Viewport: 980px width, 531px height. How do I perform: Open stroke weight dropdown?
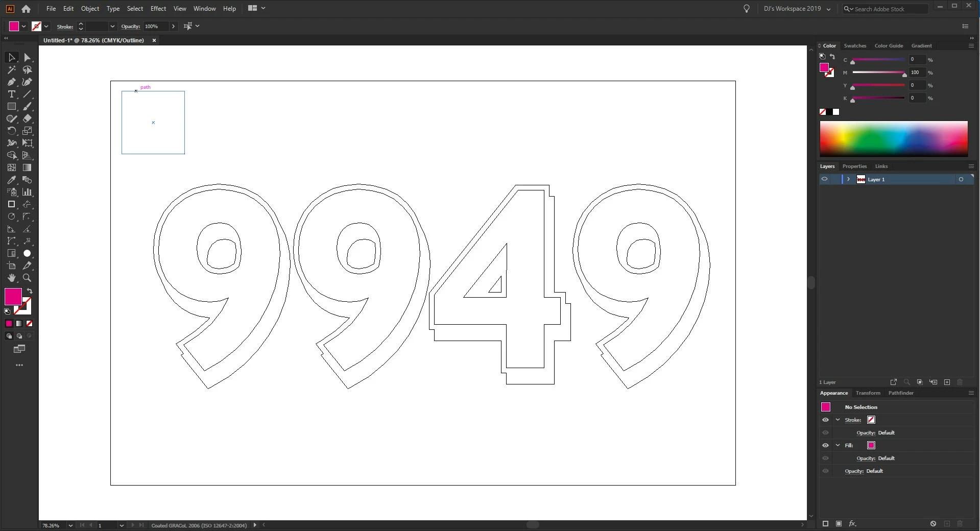click(x=112, y=27)
